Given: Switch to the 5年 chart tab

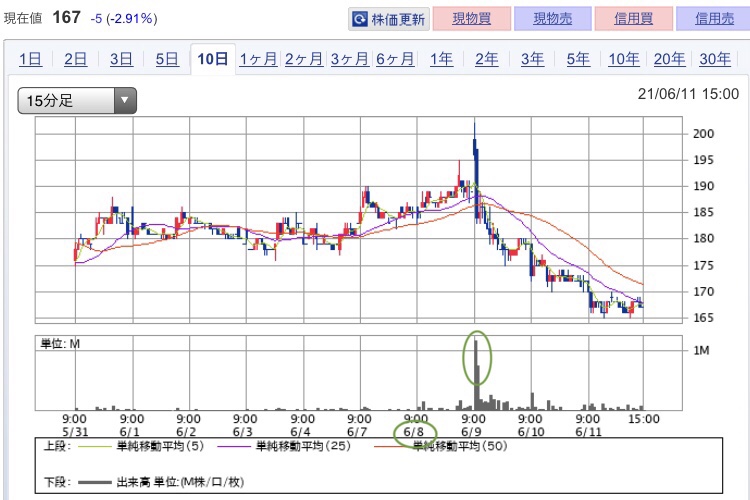Looking at the screenshot, I should (x=578, y=59).
